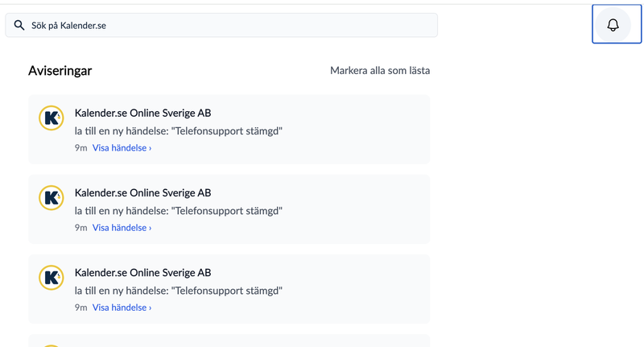644x347 pixels.
Task: Click 9m timestamp in third notification
Action: tap(81, 308)
